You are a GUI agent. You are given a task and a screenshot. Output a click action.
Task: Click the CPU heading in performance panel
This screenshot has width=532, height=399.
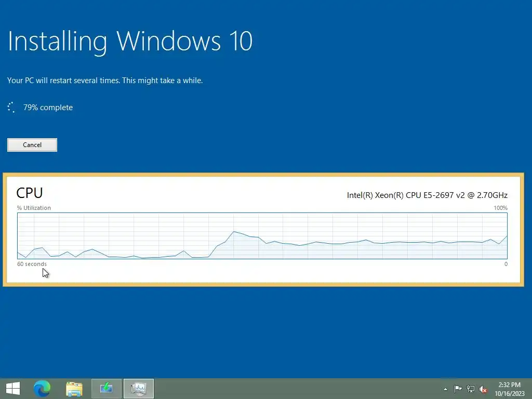pos(30,193)
